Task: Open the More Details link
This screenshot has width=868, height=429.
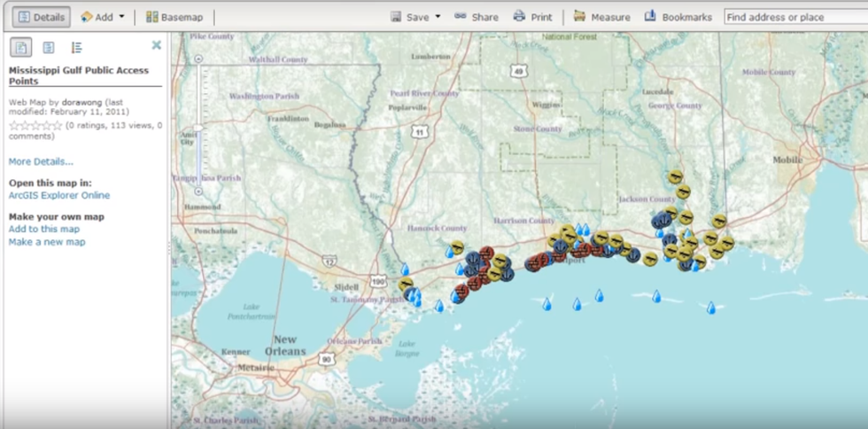Action: click(41, 161)
